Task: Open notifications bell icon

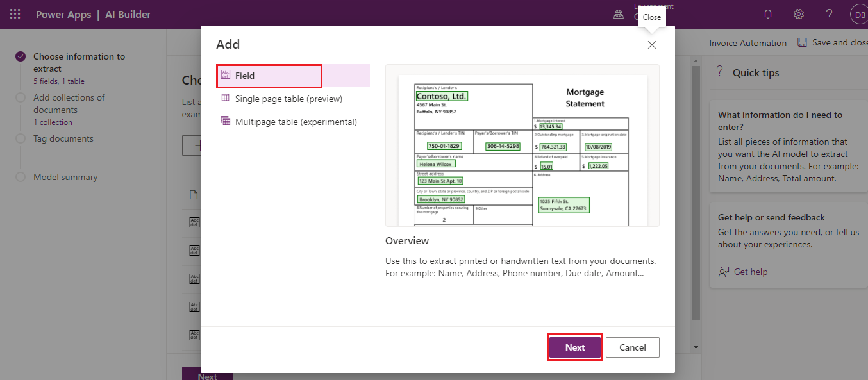Action: [x=768, y=14]
